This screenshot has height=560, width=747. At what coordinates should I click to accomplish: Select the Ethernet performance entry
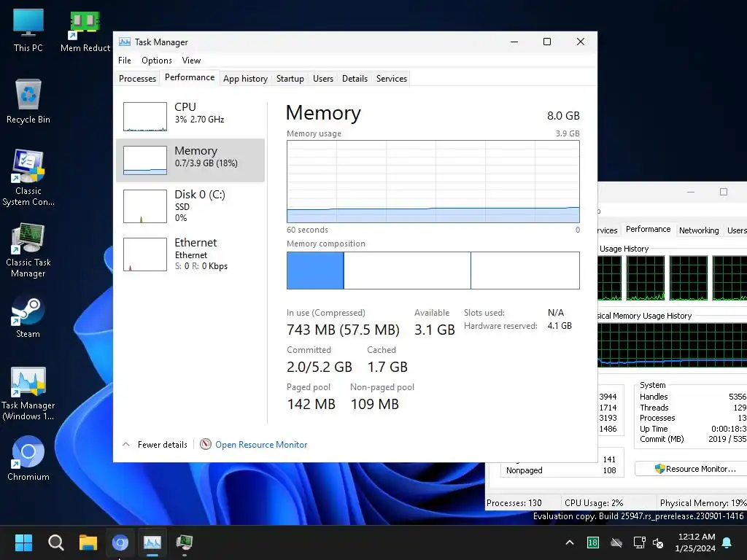[190, 254]
